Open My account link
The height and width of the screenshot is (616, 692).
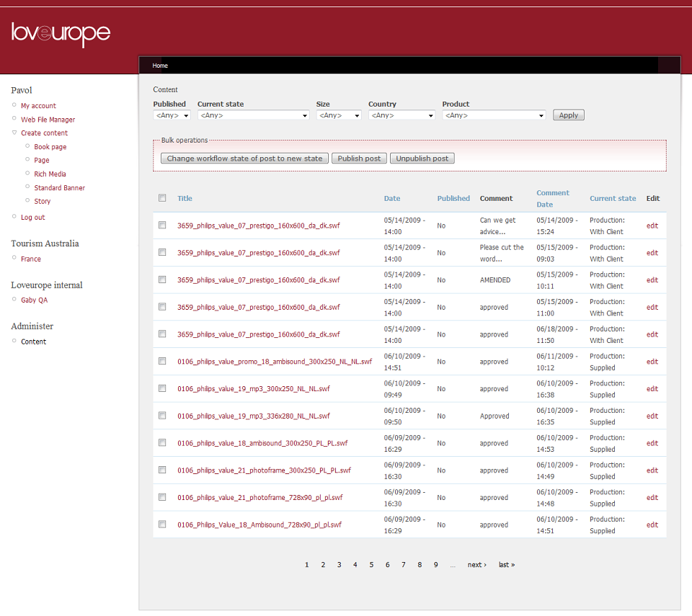click(x=38, y=106)
